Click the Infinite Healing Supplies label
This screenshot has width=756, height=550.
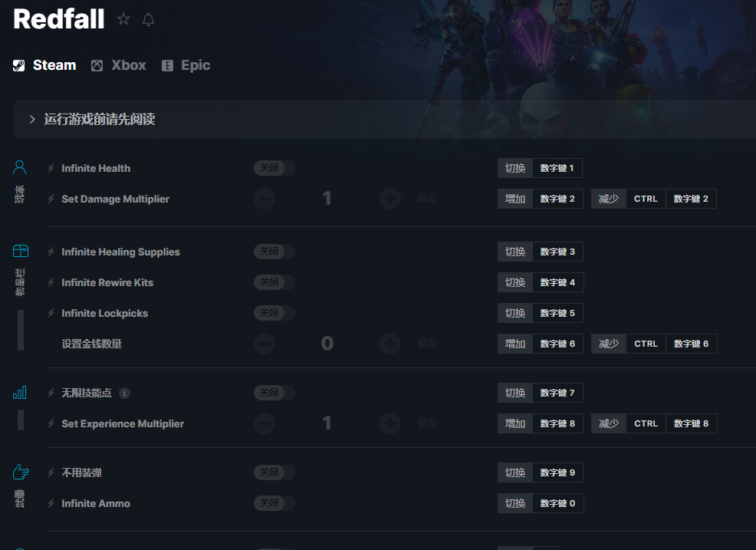(x=120, y=252)
